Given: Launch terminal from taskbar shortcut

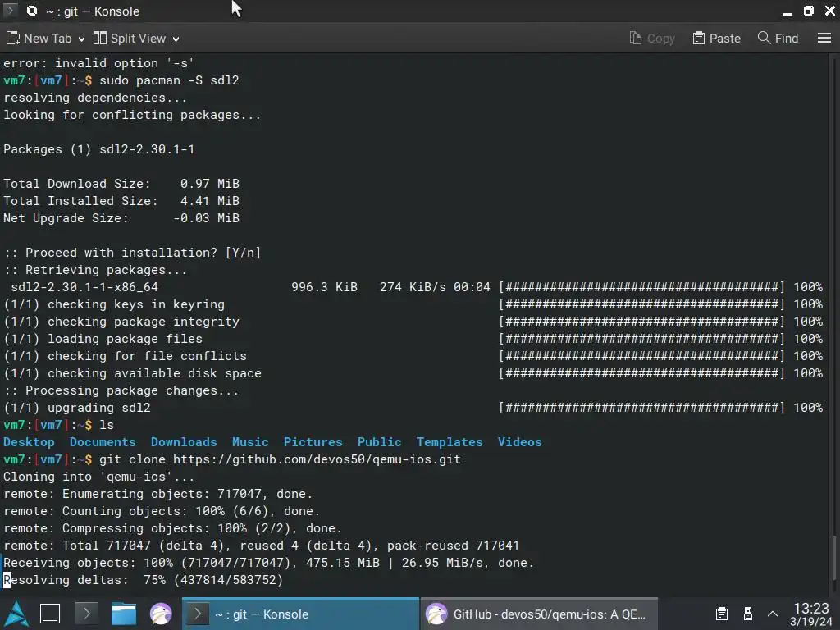Looking at the screenshot, I should pyautogui.click(x=87, y=614).
